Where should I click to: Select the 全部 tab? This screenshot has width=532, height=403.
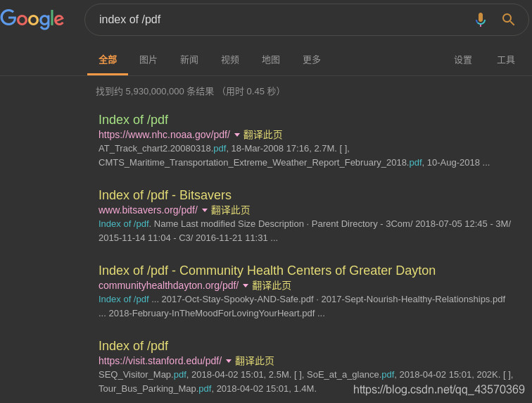(x=108, y=60)
